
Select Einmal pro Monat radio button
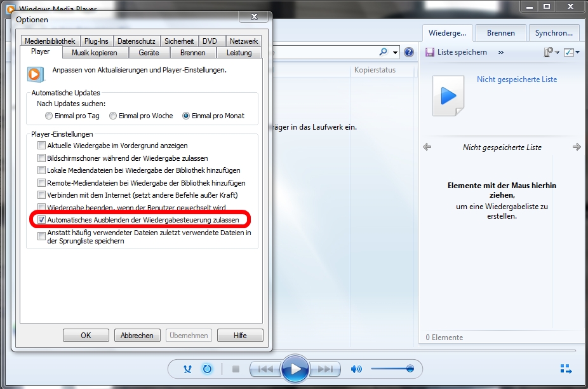185,116
